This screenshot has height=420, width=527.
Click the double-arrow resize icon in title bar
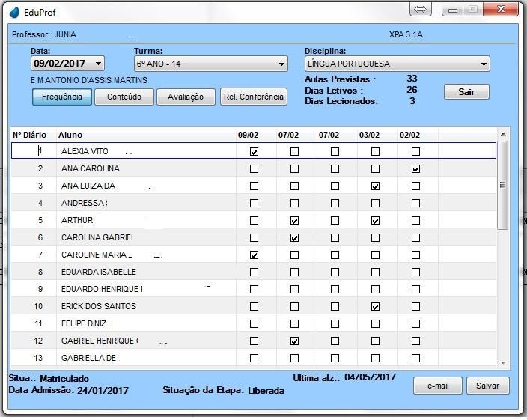point(421,10)
